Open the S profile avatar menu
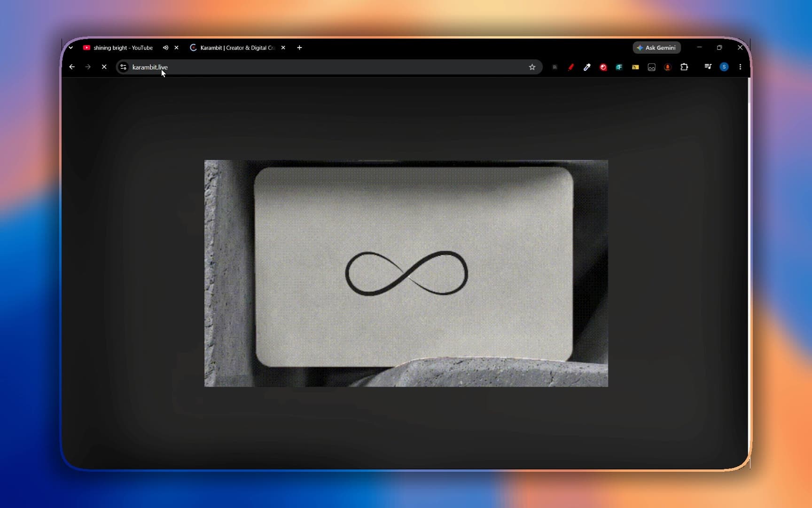The width and height of the screenshot is (812, 508). (724, 67)
